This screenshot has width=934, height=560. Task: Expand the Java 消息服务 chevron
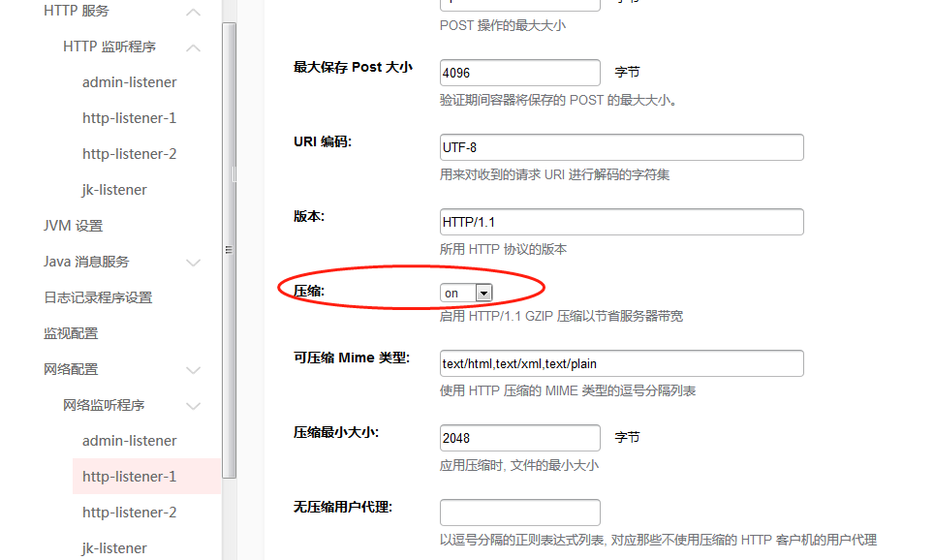194,263
